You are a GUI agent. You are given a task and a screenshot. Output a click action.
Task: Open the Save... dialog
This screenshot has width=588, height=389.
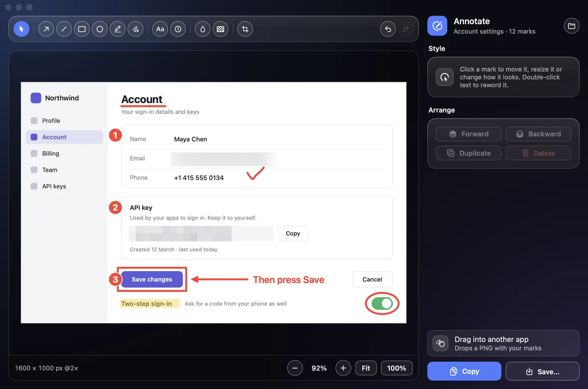click(542, 371)
